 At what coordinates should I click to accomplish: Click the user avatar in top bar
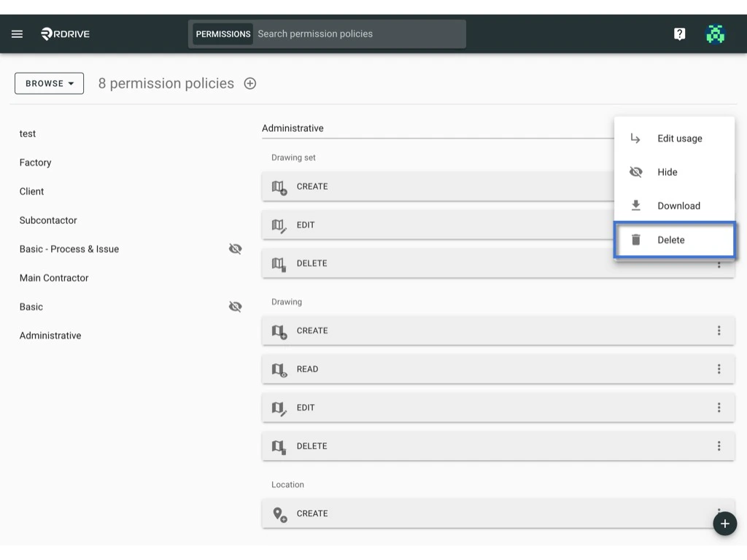pos(715,34)
